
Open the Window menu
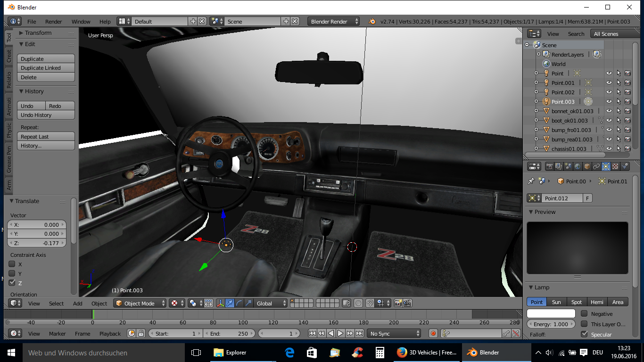[x=81, y=21]
